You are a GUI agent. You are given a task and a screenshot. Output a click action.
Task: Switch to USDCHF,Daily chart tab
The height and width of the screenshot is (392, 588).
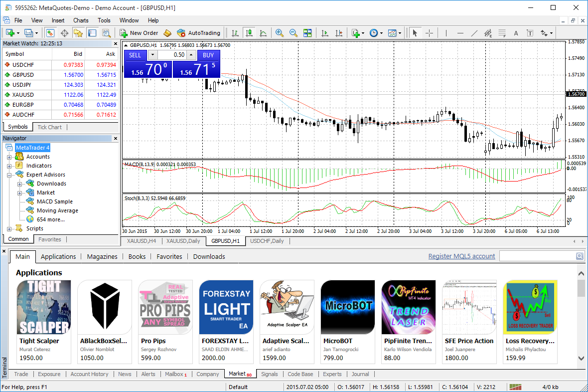pos(267,241)
